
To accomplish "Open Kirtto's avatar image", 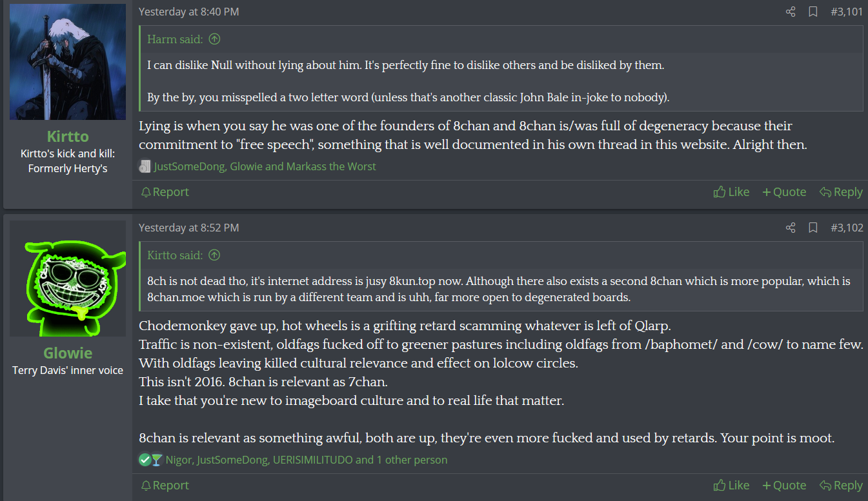I will pos(68,62).
